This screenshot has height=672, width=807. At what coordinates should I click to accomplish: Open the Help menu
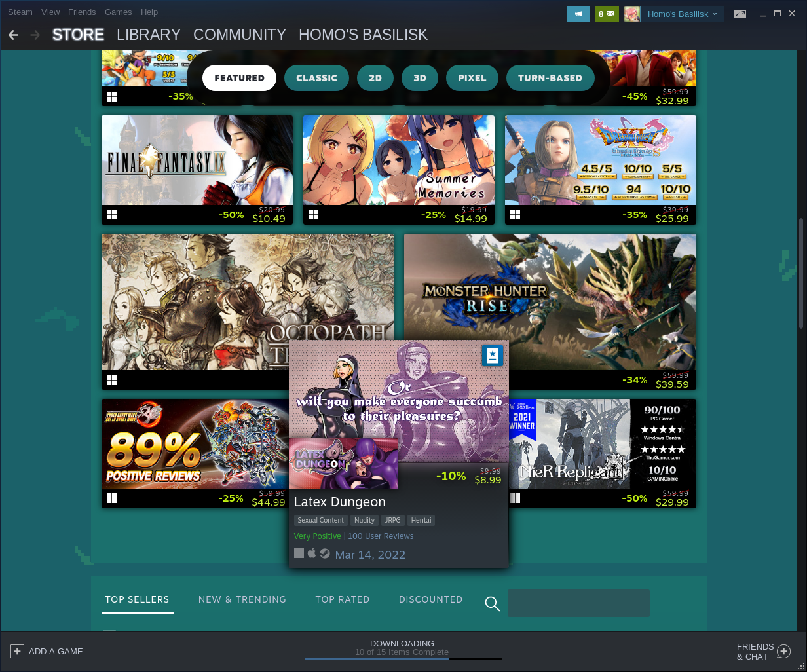[149, 12]
